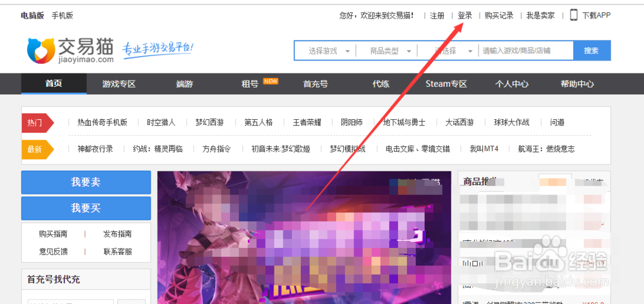Click the 最新 category tag

37,149
